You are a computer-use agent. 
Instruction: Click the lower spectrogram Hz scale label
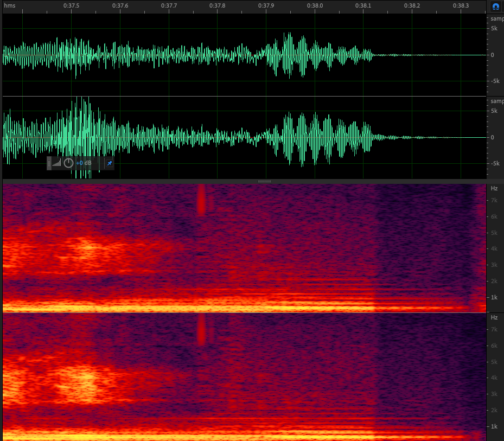494,317
